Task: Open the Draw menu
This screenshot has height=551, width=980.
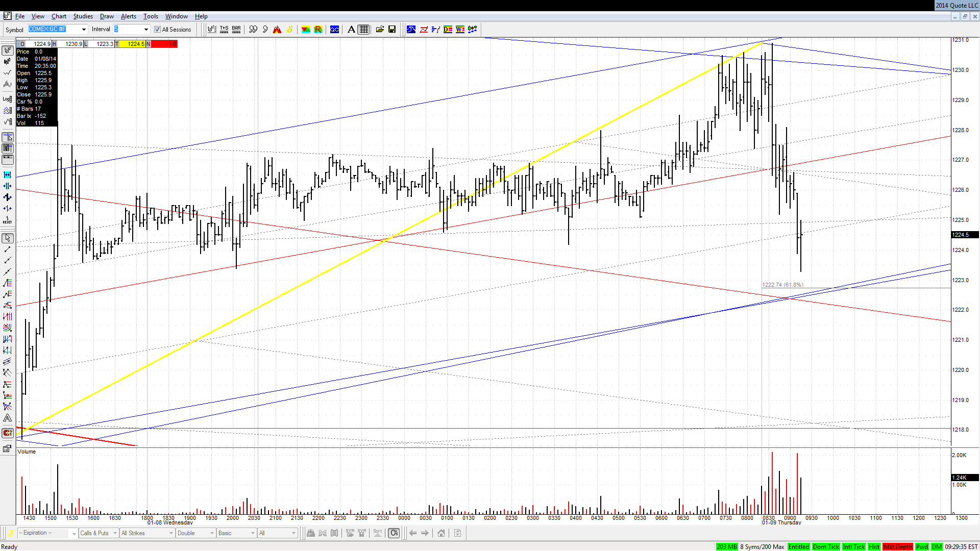Action: tap(107, 16)
